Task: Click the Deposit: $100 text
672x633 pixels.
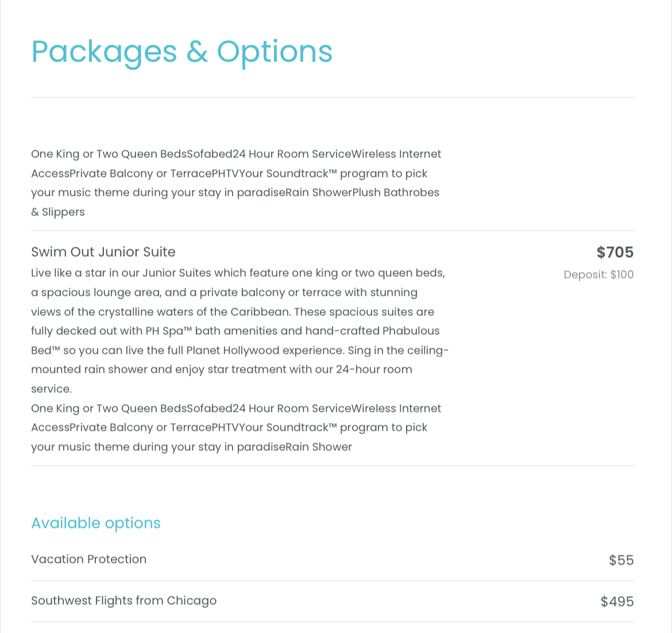Action: point(598,275)
